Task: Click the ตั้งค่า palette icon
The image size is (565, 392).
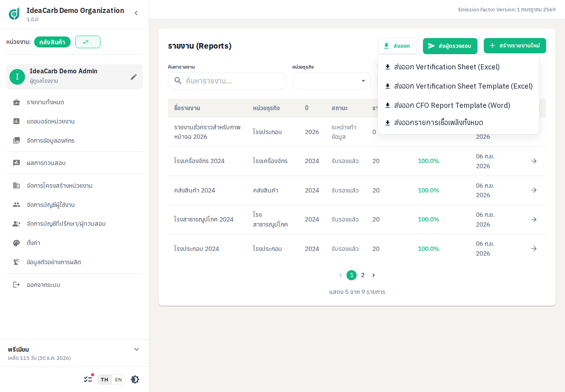Action: [16, 243]
